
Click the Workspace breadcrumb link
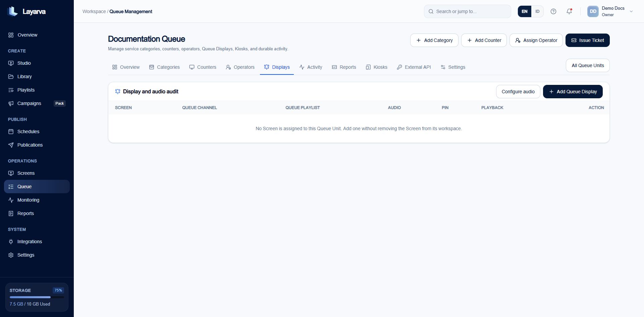coord(94,11)
